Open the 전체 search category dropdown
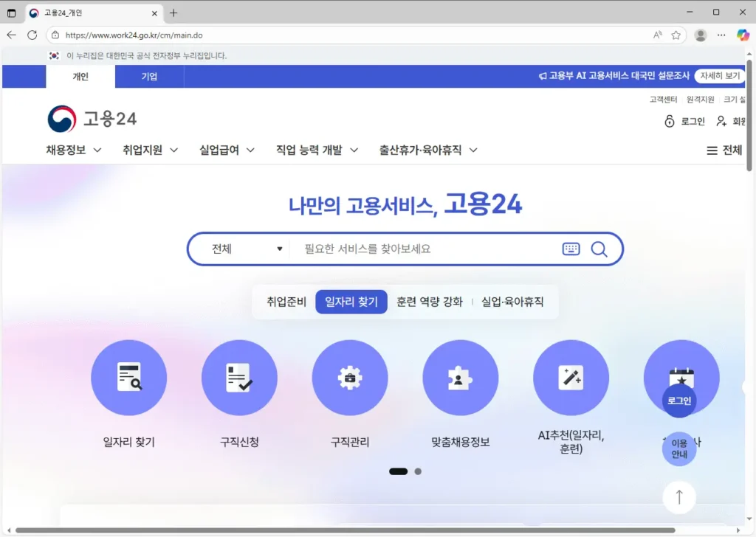The width and height of the screenshot is (756, 537). 247,249
